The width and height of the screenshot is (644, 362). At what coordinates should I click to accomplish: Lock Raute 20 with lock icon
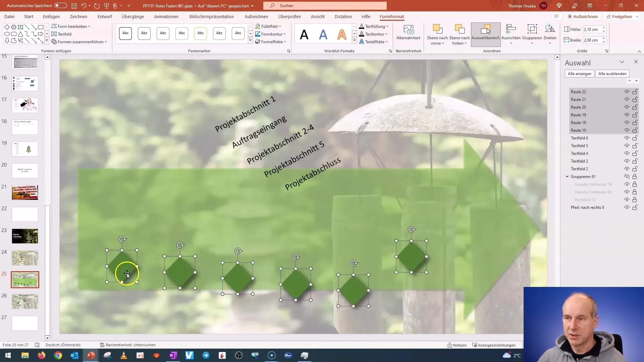[635, 107]
